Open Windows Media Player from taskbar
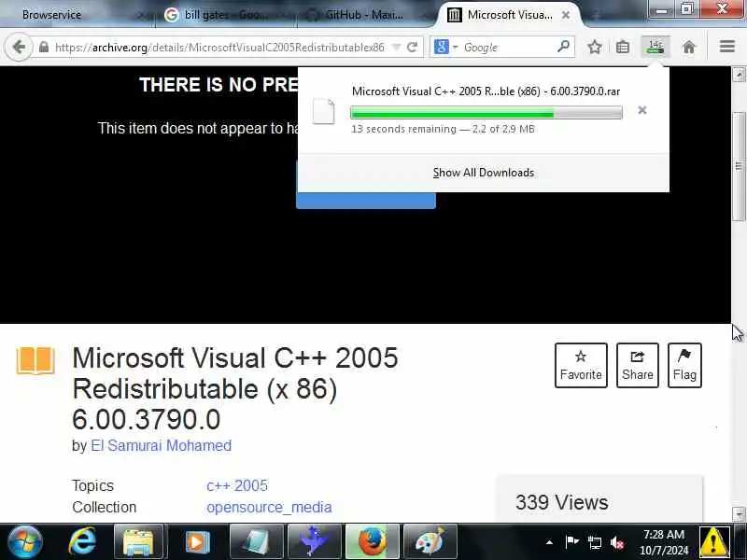The image size is (747, 560). (197, 542)
